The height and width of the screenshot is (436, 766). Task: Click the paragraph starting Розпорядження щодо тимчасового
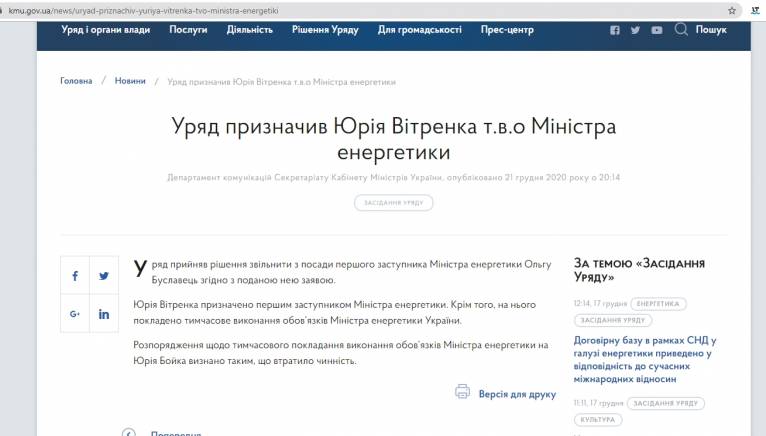point(340,352)
